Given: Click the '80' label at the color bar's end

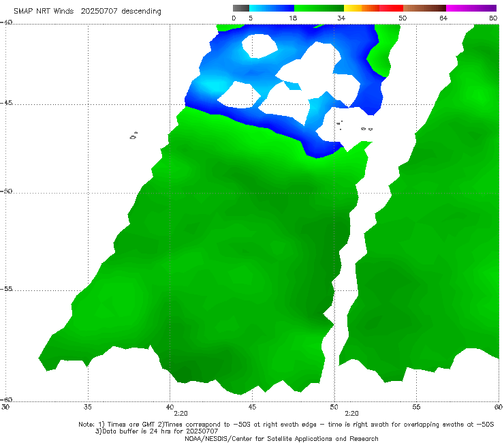Looking at the screenshot, I should pyautogui.click(x=493, y=18).
